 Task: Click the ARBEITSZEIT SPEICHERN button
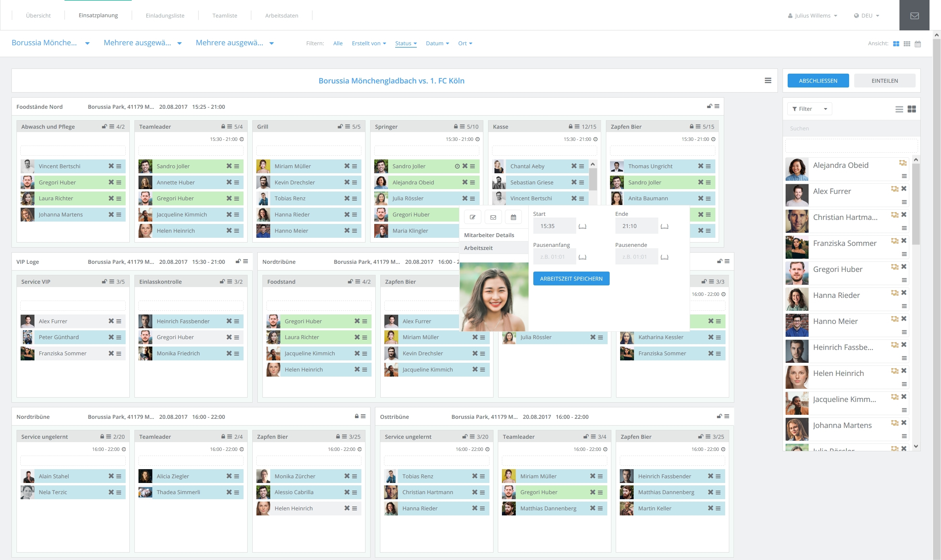(x=571, y=279)
